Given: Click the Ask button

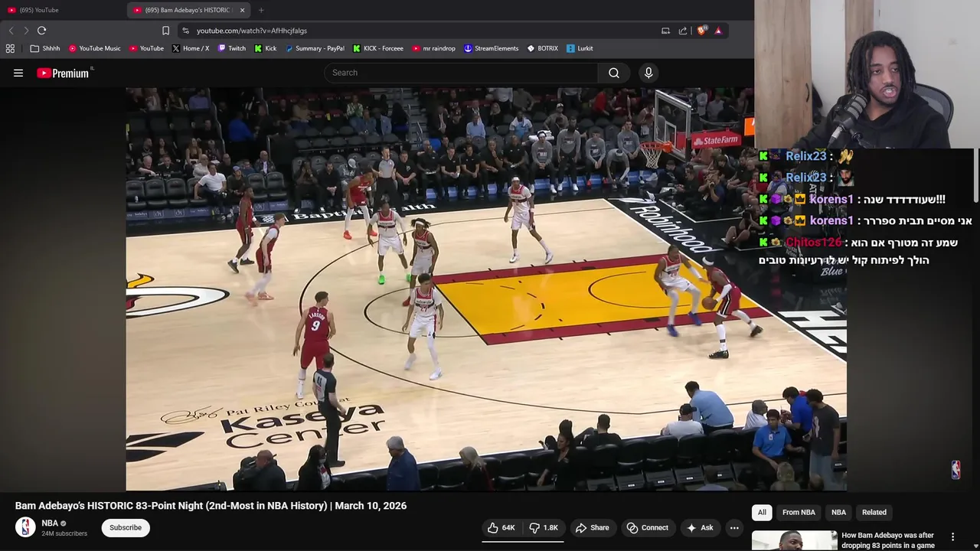Looking at the screenshot, I should click(x=700, y=528).
